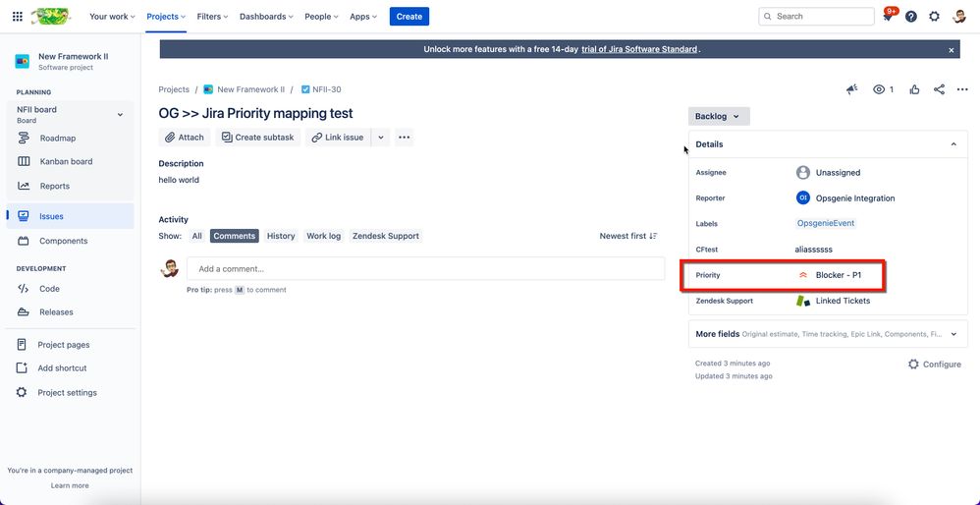This screenshot has width=980, height=505.
Task: Click the Link issue button
Action: 338,137
